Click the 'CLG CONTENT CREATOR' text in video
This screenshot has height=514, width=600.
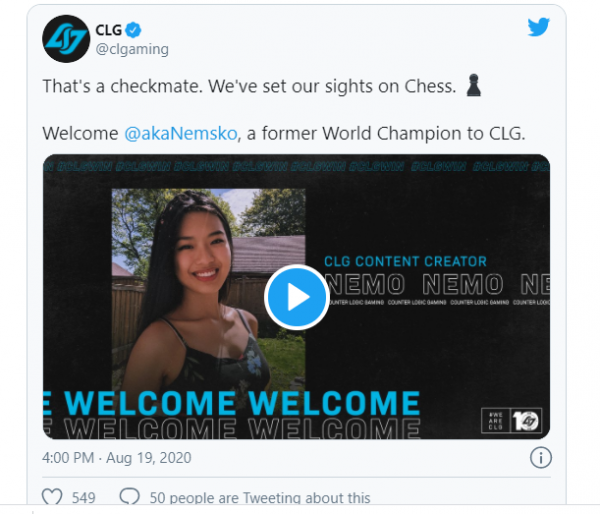(x=405, y=261)
